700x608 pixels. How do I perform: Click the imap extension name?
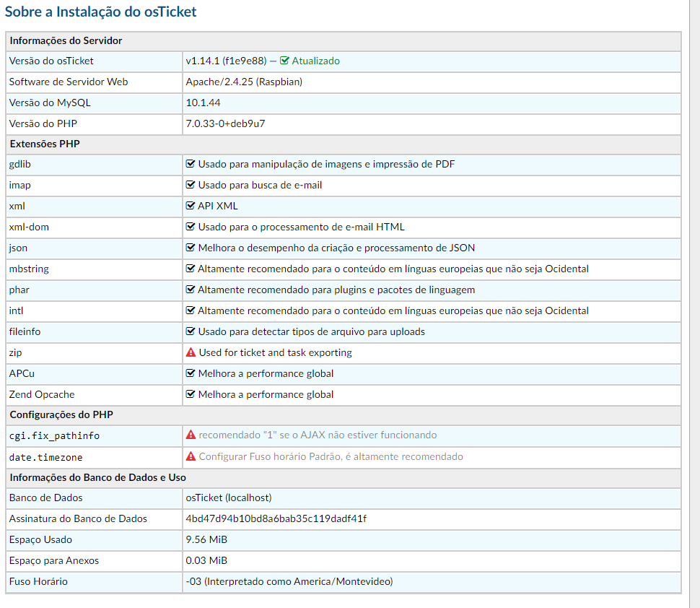pyautogui.click(x=19, y=185)
